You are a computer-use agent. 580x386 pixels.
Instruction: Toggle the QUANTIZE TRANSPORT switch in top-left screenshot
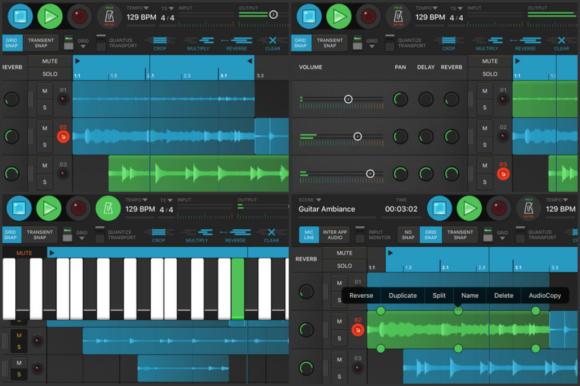(101, 42)
